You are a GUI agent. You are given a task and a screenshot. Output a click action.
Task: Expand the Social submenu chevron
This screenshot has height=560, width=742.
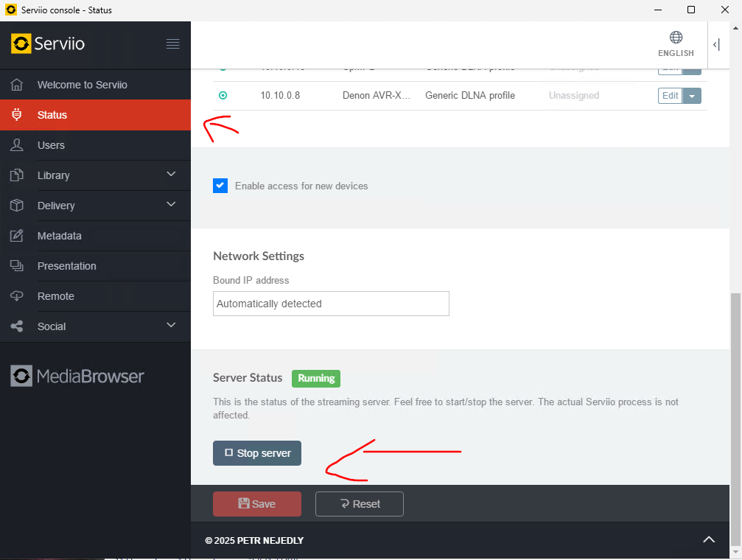(x=171, y=325)
